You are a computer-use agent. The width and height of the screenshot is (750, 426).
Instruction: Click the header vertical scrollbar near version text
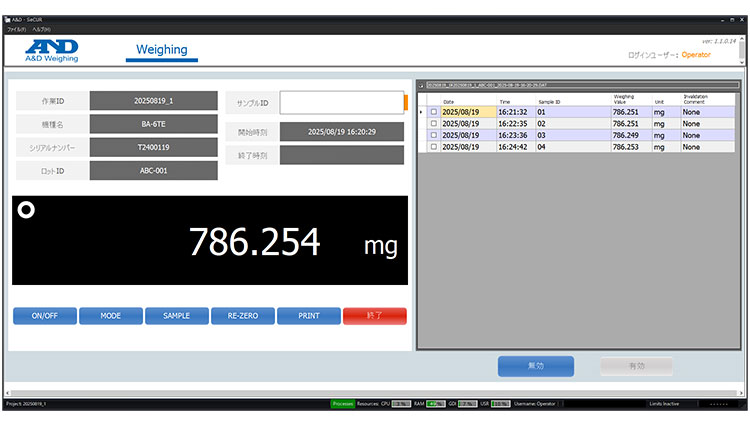click(742, 51)
